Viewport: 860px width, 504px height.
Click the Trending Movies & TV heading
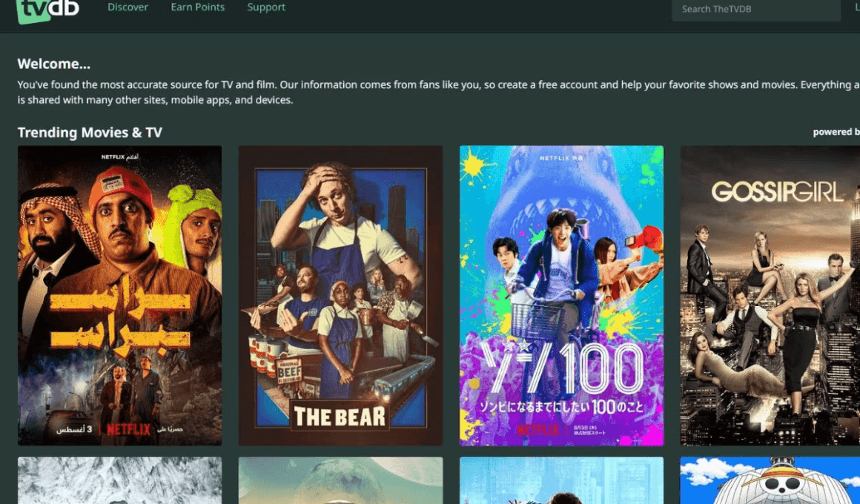click(90, 132)
